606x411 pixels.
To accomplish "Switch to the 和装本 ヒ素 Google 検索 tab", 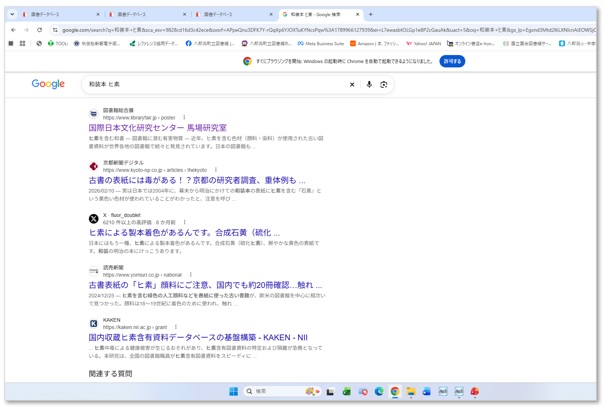I will (x=320, y=14).
